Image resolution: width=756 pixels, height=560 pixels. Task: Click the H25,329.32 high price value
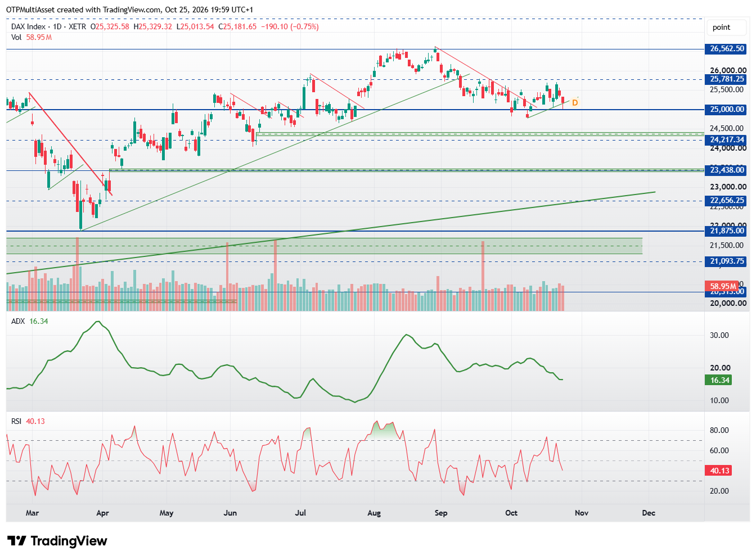(152, 26)
